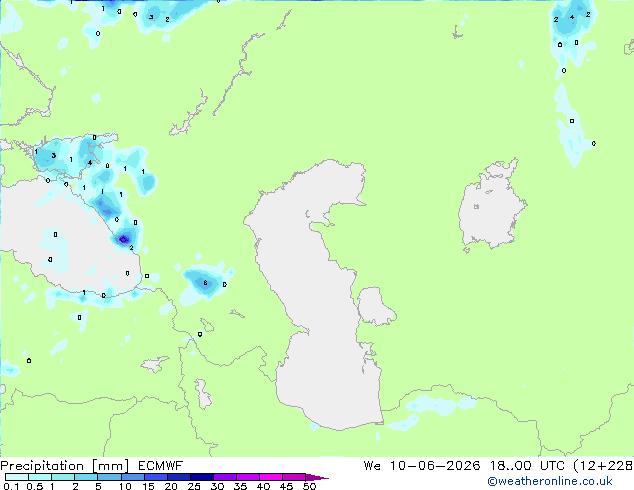Click the '(12+228' forecast run text
The width and height of the screenshot is (634, 490).
click(x=603, y=466)
